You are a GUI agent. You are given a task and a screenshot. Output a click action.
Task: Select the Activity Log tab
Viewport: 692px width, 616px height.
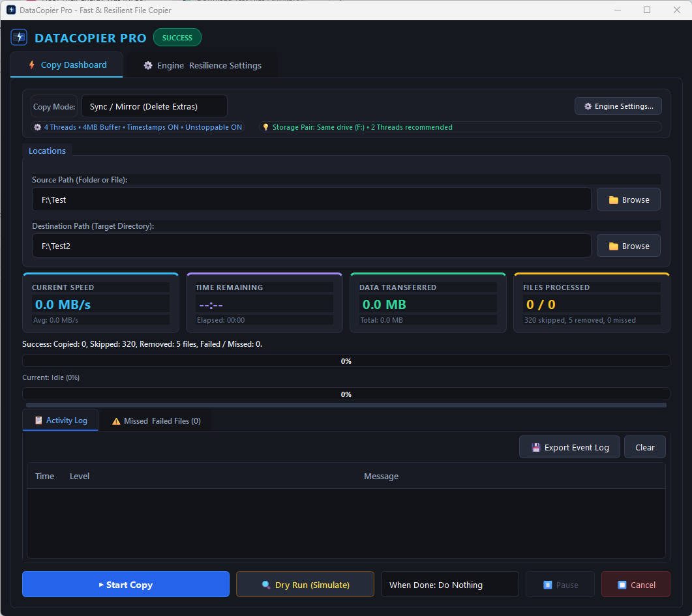coord(61,420)
